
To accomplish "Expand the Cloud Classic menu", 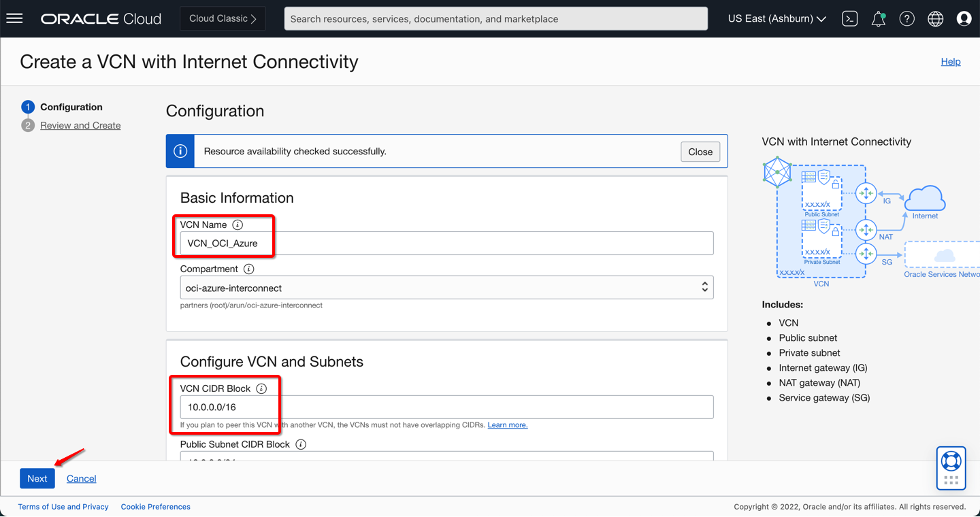I will [x=223, y=19].
